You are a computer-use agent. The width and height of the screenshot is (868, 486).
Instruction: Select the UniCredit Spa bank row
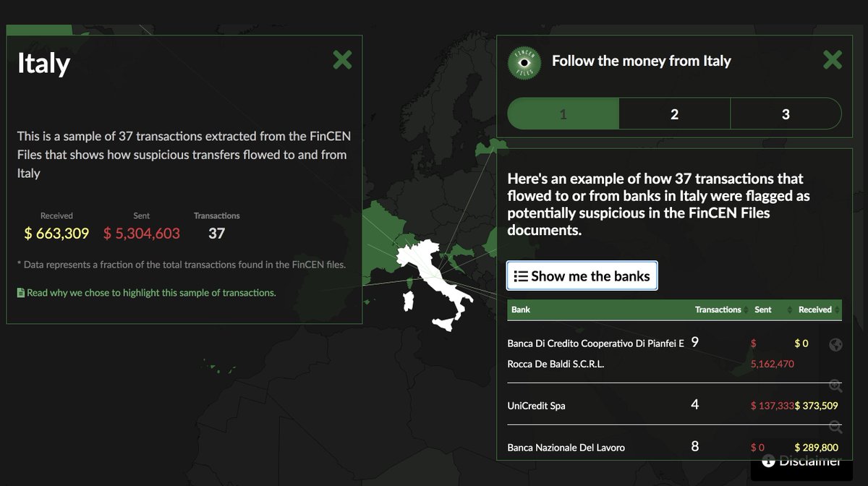coord(674,405)
